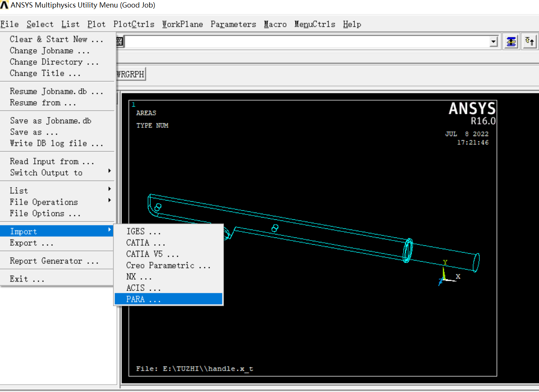The height and width of the screenshot is (392, 539).
Task: Open the WorkPlane menu
Action: 182,24
